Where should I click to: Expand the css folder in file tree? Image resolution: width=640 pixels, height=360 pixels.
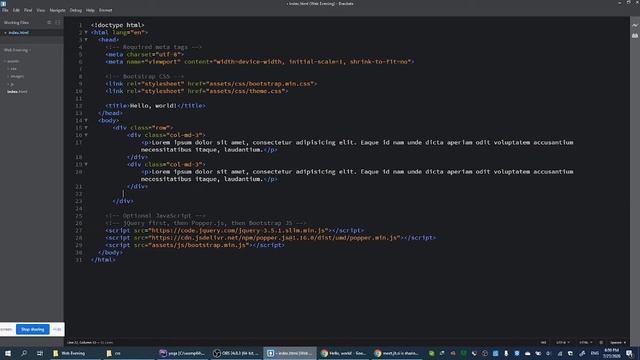[x=13, y=69]
